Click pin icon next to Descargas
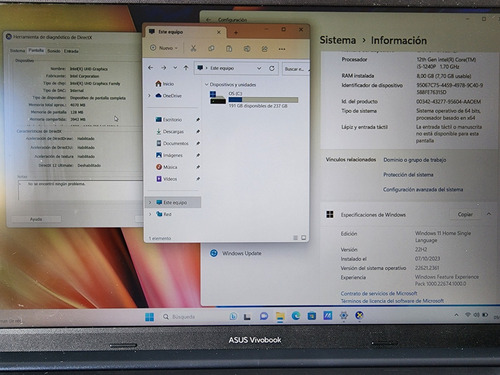500x375 pixels. (198, 131)
